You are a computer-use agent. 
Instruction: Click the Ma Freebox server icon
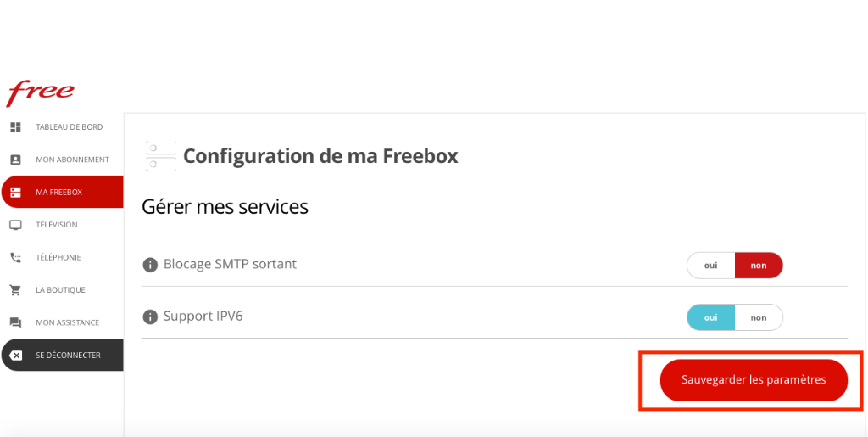coord(15,192)
